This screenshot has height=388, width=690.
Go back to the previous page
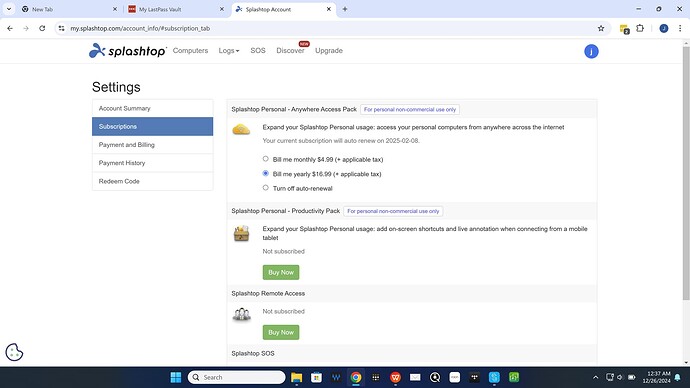coord(10,28)
